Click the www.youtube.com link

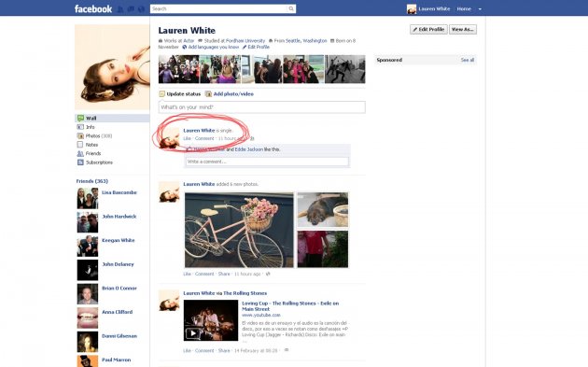click(x=261, y=316)
